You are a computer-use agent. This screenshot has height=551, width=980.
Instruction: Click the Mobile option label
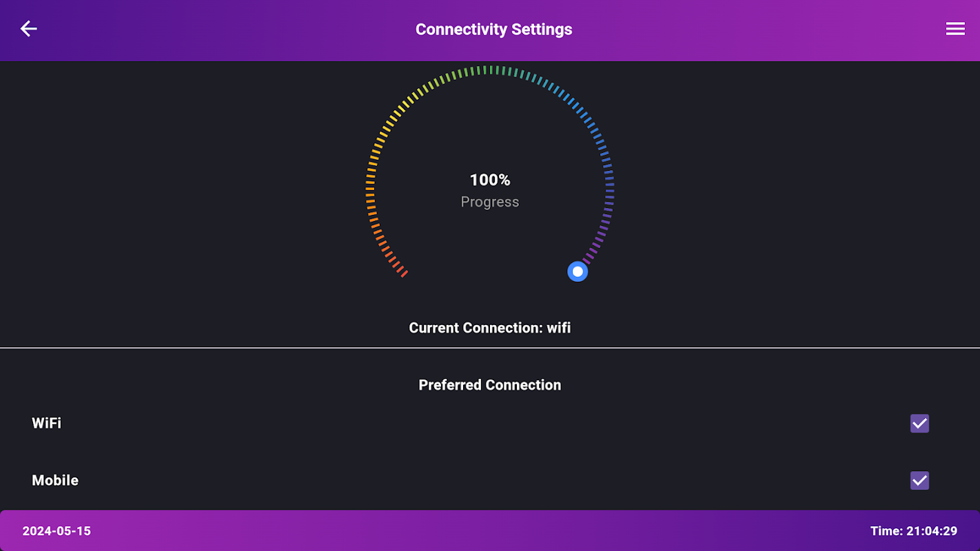coord(55,480)
